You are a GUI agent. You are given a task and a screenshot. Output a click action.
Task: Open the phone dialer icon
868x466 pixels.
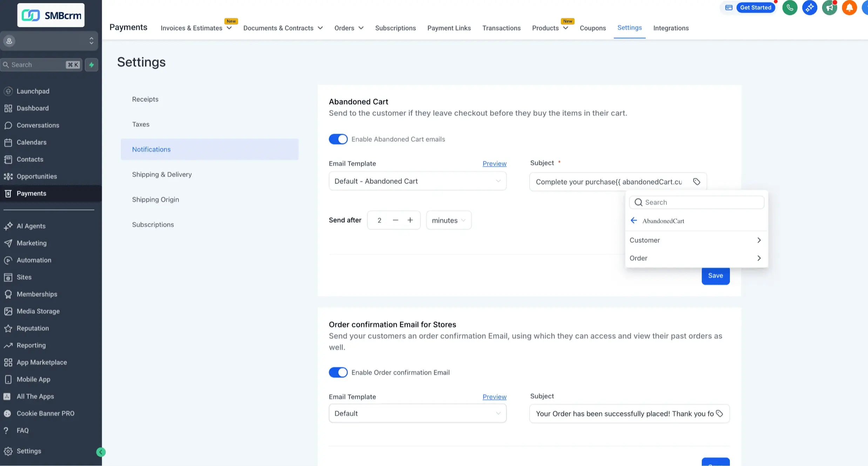point(790,8)
